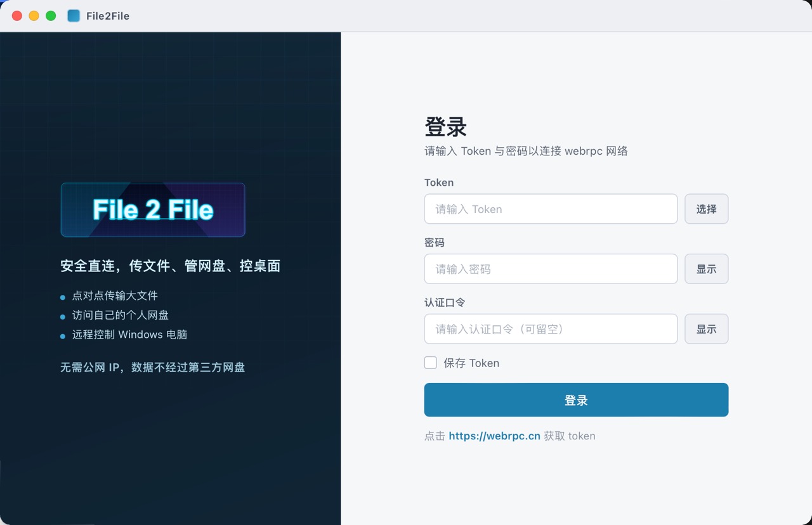Click the Token field label
Screen dimensions: 812x525
pyautogui.click(x=439, y=183)
